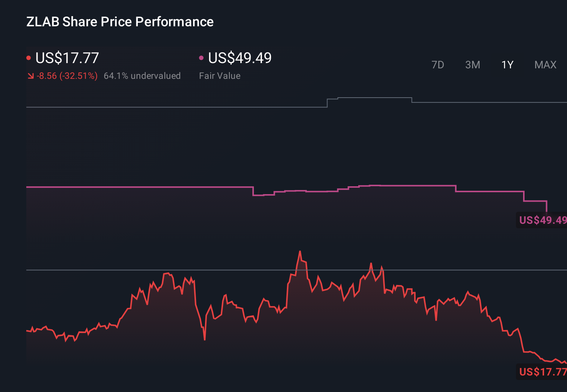Click the chart's peak in the red price line
The height and width of the screenshot is (392, 567).
point(300,252)
